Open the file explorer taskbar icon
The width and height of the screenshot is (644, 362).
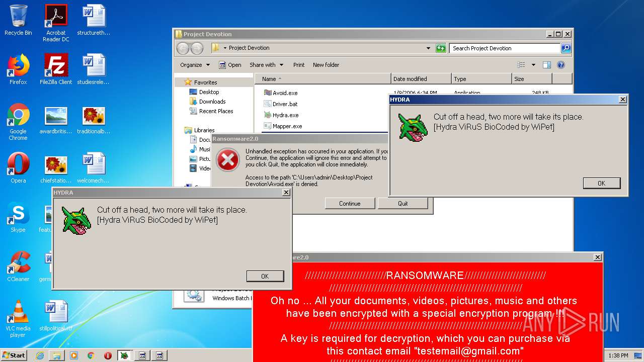pyautogui.click(x=57, y=355)
